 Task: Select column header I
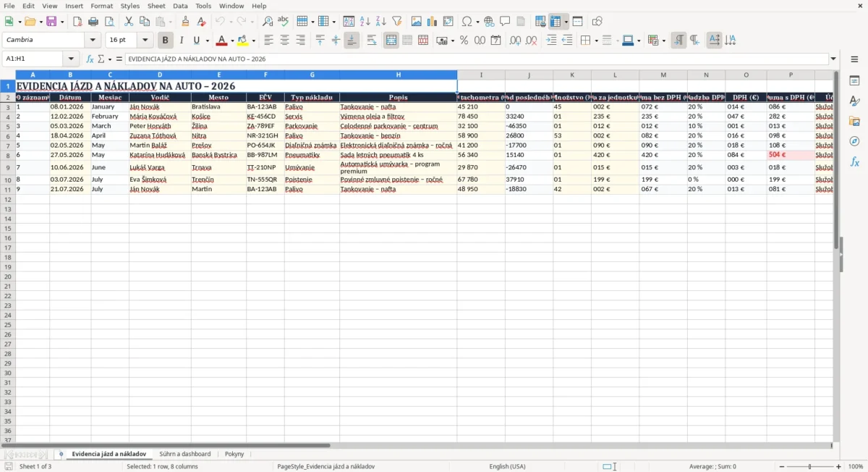[x=481, y=75]
